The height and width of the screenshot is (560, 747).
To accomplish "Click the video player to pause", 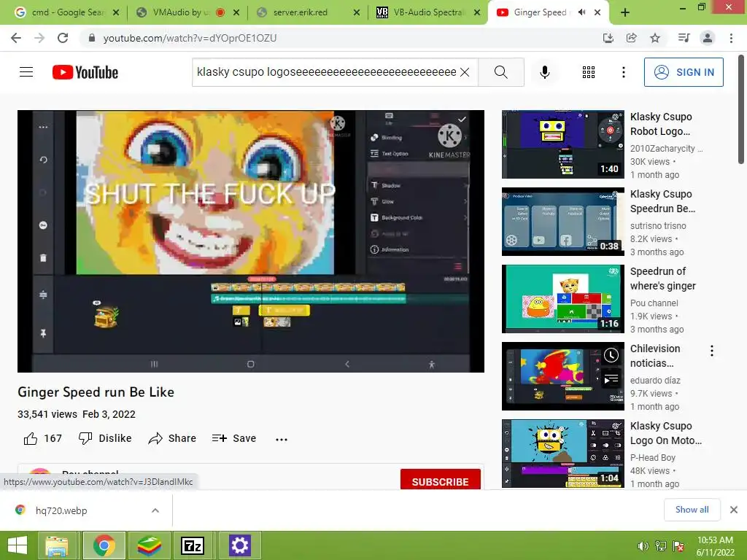I will tap(251, 241).
